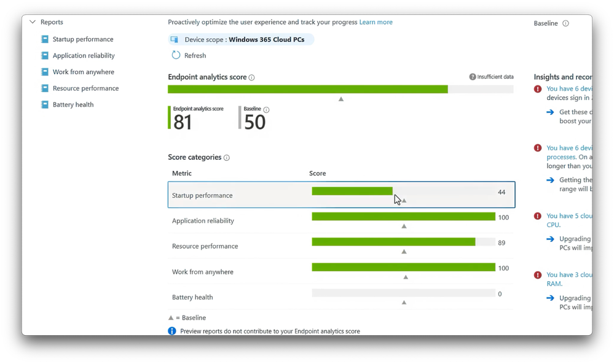The width and height of the screenshot is (614, 364).
Task: Click red alert icon beside CPU insight
Action: pyautogui.click(x=538, y=216)
